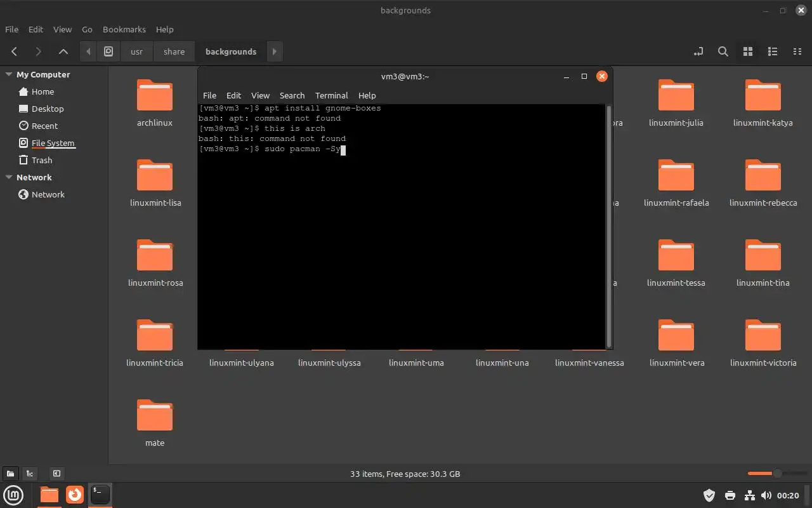Image resolution: width=812 pixels, height=508 pixels.
Task: Switch to compact view
Action: [797, 51]
